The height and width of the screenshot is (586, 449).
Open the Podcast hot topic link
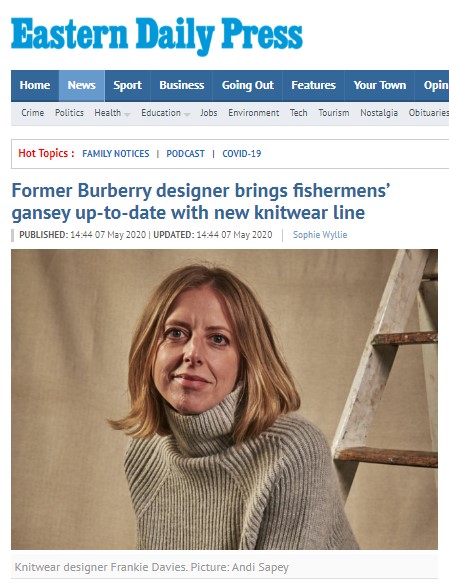pyautogui.click(x=185, y=154)
